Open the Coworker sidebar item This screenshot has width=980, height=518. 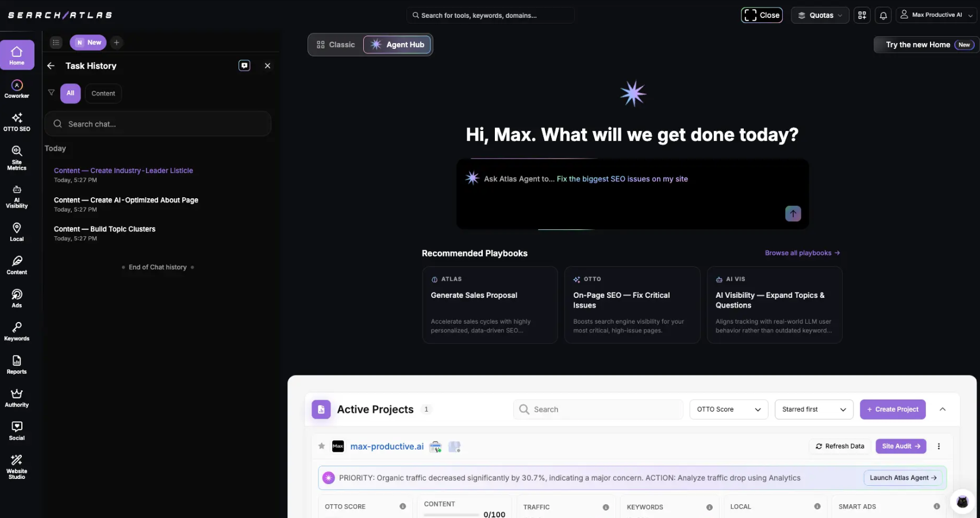coord(17,89)
